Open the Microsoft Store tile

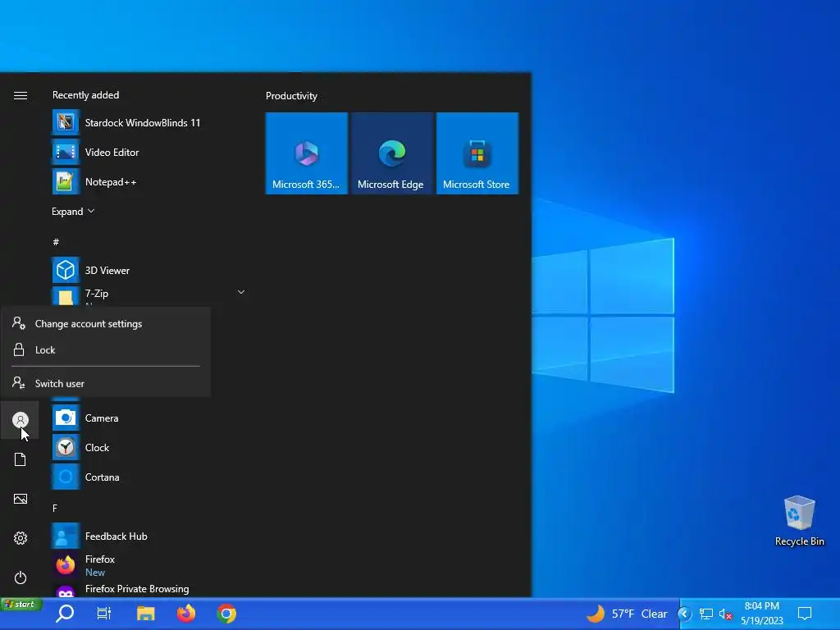(477, 153)
